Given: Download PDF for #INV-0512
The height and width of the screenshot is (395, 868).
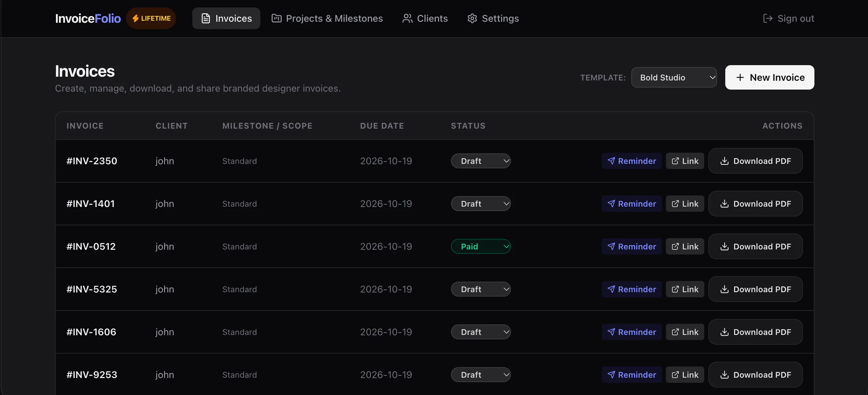Looking at the screenshot, I should [755, 246].
